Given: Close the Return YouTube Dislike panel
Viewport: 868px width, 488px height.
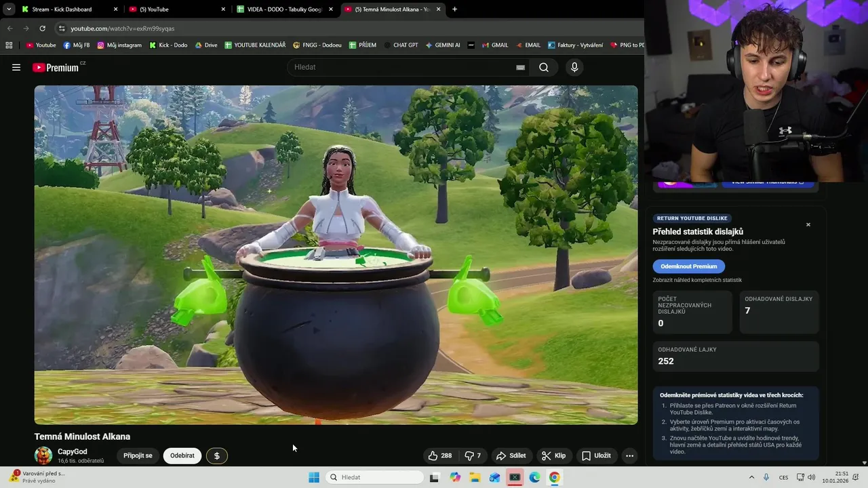Looking at the screenshot, I should pyautogui.click(x=808, y=224).
